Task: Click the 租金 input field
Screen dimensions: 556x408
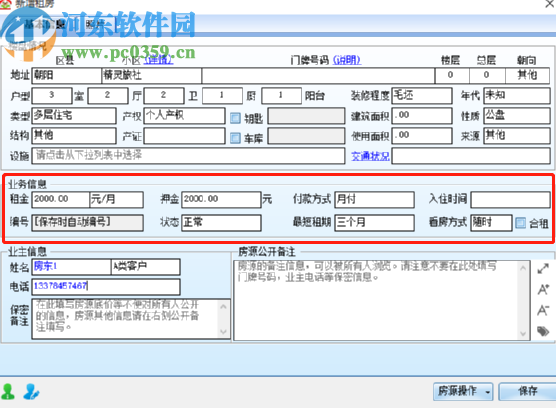Action: tap(61, 200)
